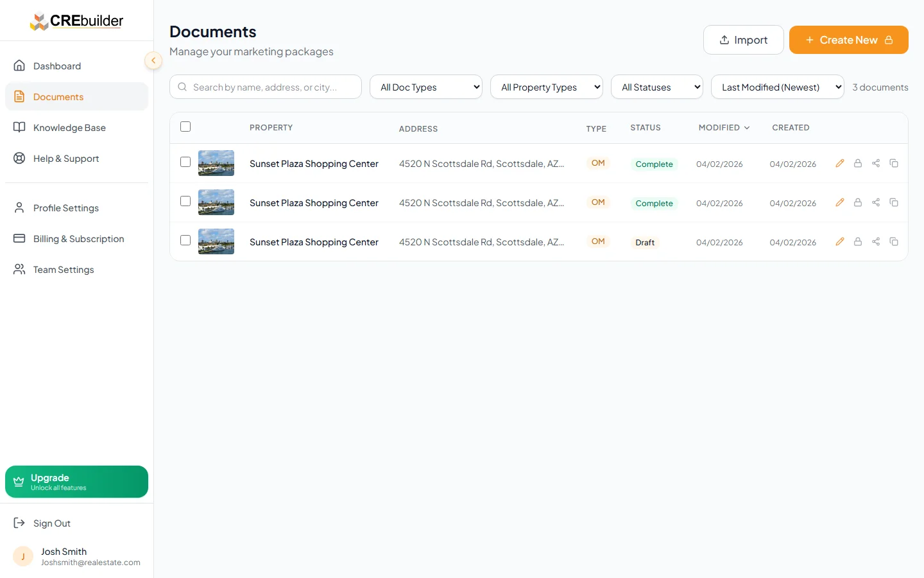Image resolution: width=924 pixels, height=578 pixels.
Task: Click the Upgrade banner to unlock all features
Action: [x=76, y=482]
